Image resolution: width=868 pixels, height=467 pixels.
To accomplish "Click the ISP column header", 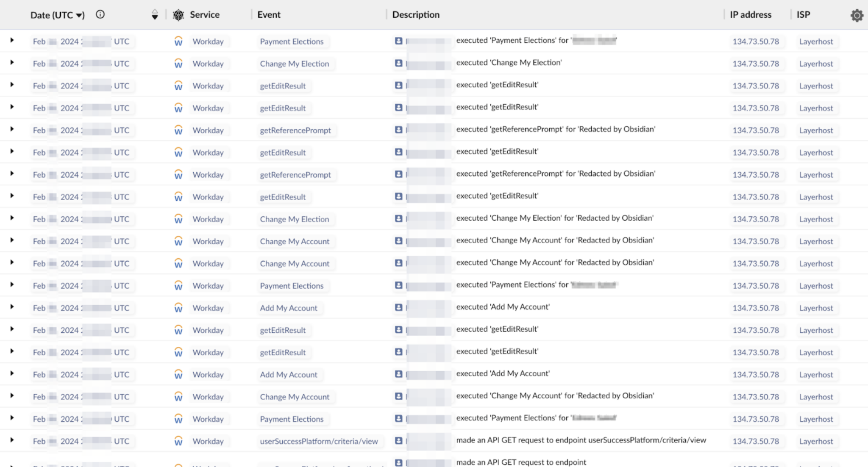I will click(803, 15).
